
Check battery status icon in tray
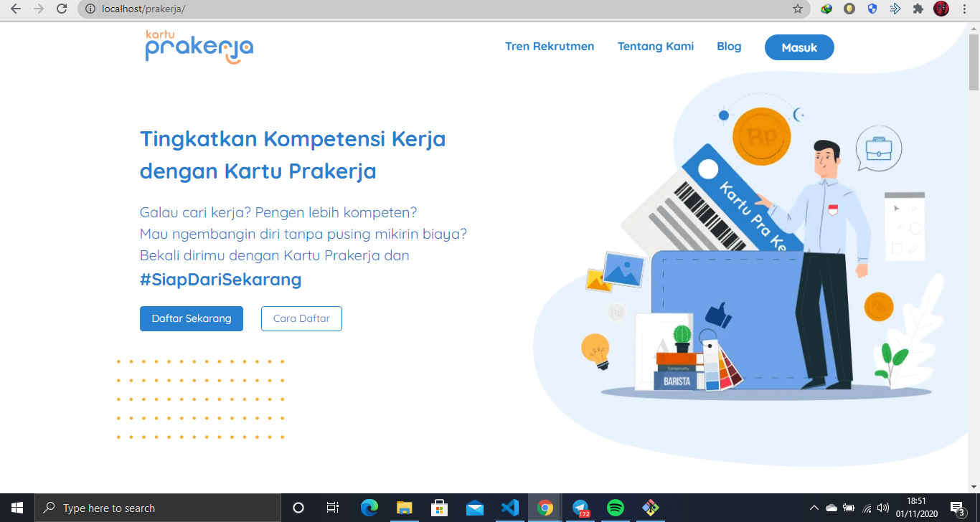(x=849, y=508)
